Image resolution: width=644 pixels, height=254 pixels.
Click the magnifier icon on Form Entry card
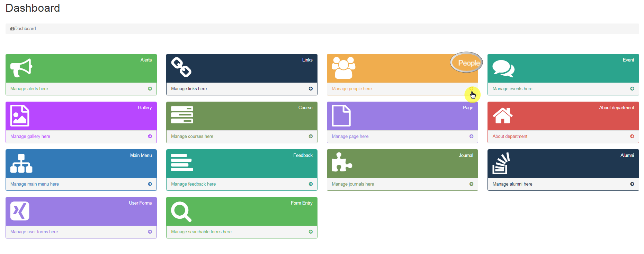[x=181, y=211]
